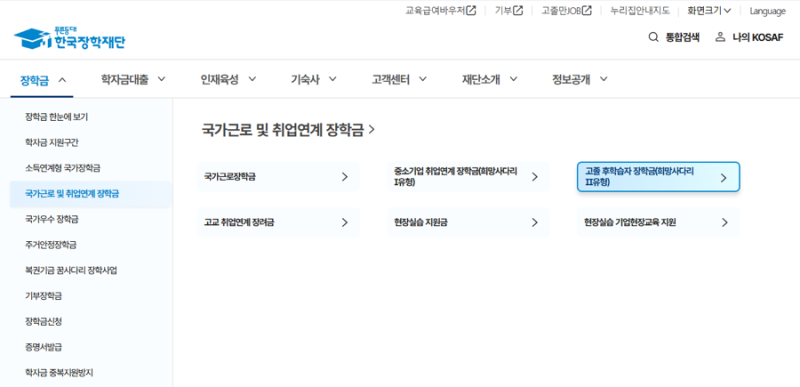Expand the 인재육성 menu chevron
This screenshot has height=387, width=800.
(x=252, y=79)
